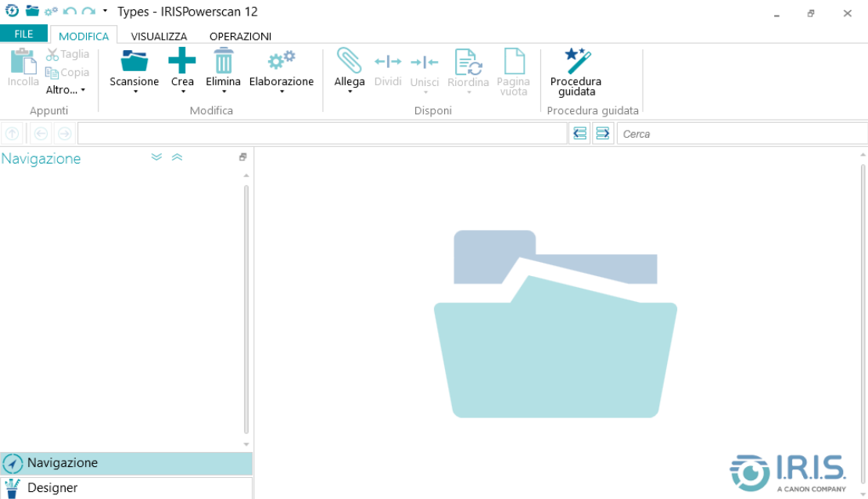Screen dimensions: 868x499
Task: Click the previous result icon beside search
Action: pyautogui.click(x=579, y=134)
